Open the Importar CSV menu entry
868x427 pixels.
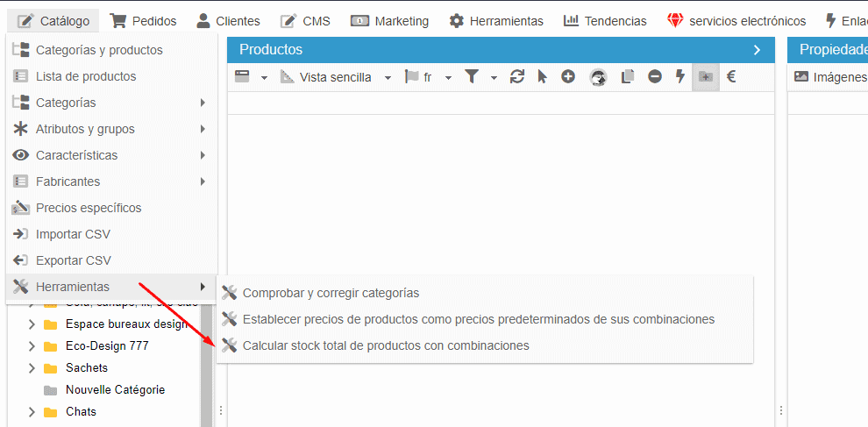73,234
